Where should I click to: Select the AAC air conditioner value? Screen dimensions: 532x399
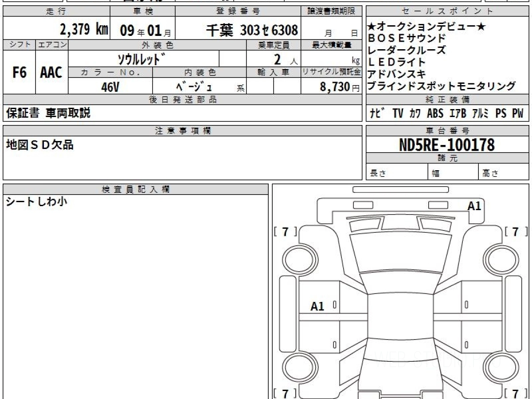pyautogui.click(x=51, y=72)
